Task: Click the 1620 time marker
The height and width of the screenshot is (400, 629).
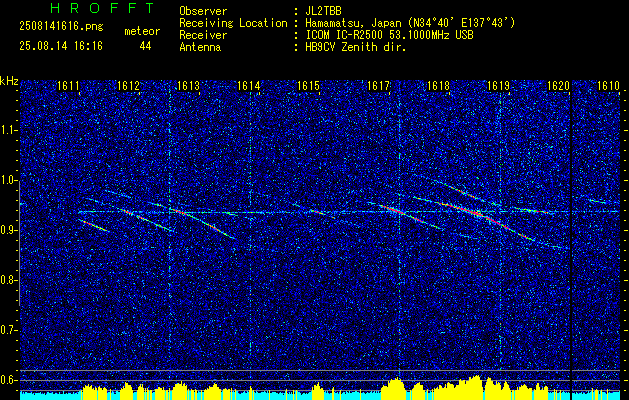Action: pos(558,86)
